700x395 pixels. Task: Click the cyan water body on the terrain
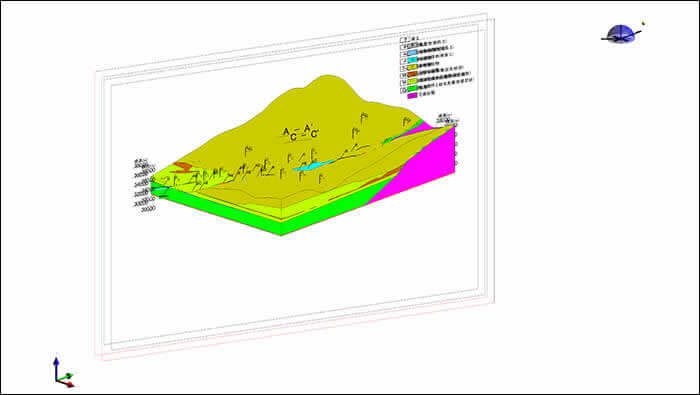coord(313,165)
